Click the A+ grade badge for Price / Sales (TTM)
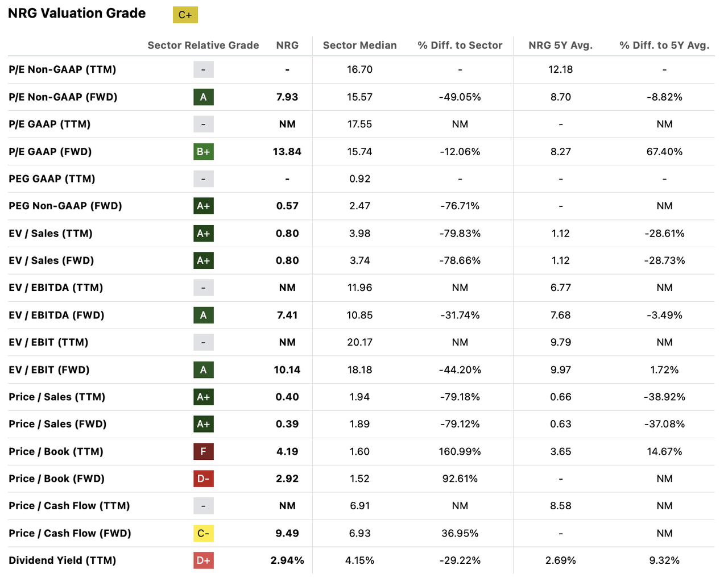This screenshot has height=586, width=728. point(204,397)
